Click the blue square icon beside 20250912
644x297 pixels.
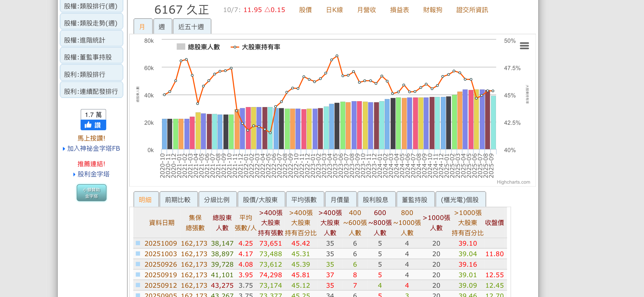point(138,285)
